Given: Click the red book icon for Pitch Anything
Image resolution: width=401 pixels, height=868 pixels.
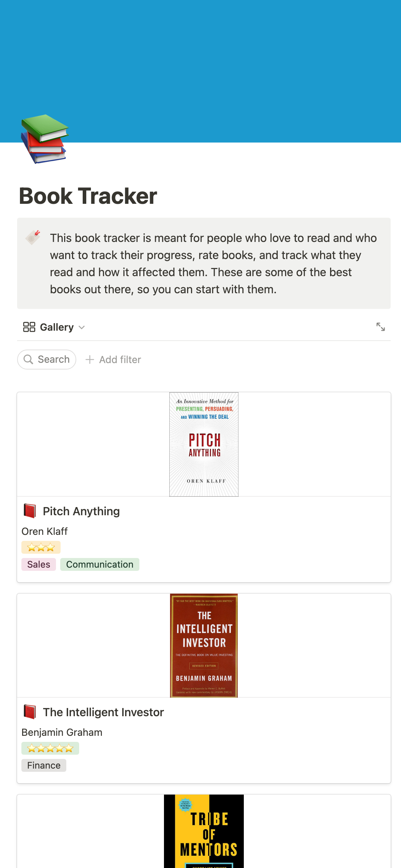Looking at the screenshot, I should (x=30, y=511).
